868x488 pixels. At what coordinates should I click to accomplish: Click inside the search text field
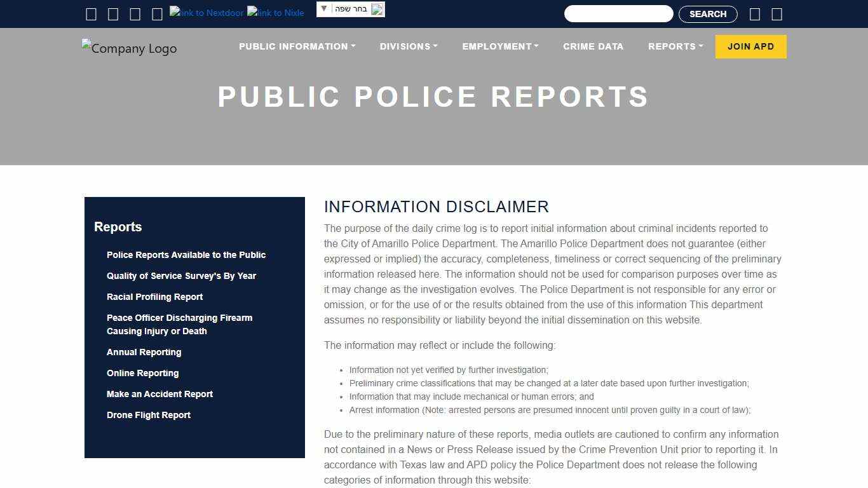tap(618, 13)
